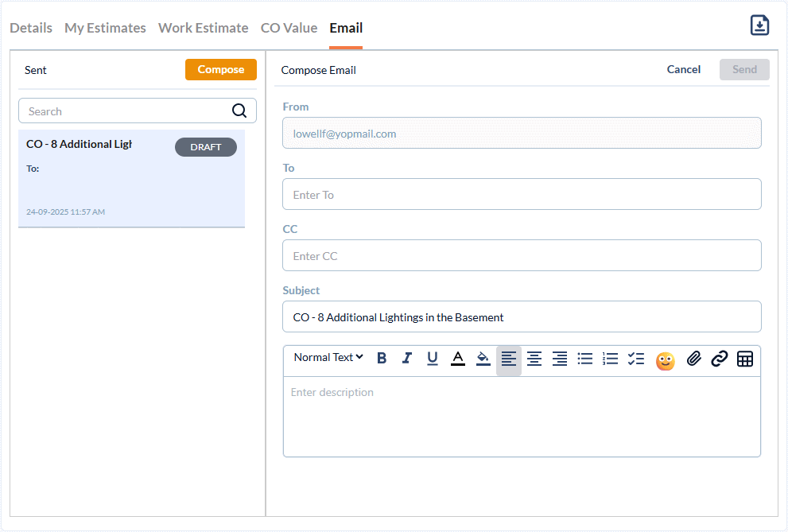The width and height of the screenshot is (788, 532).
Task: Insert a hyperlink
Action: pos(719,359)
